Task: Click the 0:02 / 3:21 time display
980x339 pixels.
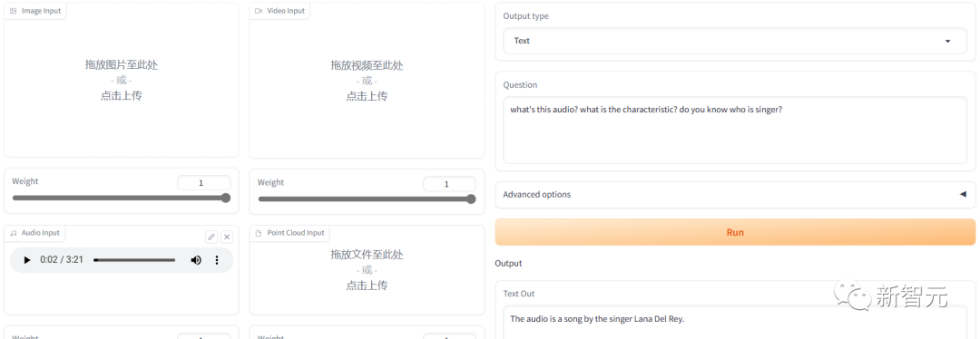Action: pos(62,260)
